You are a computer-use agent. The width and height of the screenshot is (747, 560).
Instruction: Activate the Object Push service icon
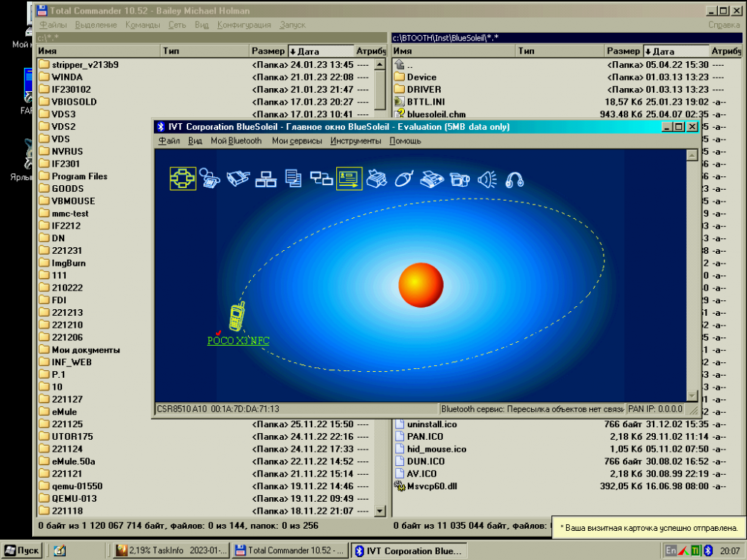click(x=349, y=179)
